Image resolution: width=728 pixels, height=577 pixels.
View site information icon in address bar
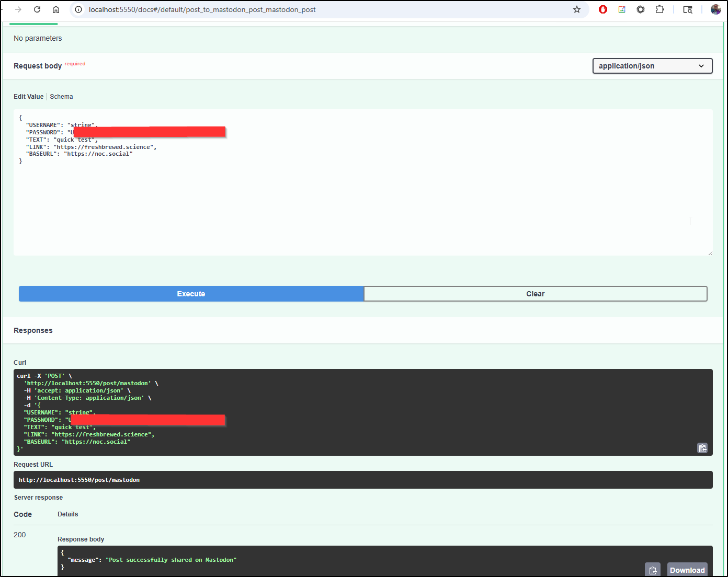point(78,9)
